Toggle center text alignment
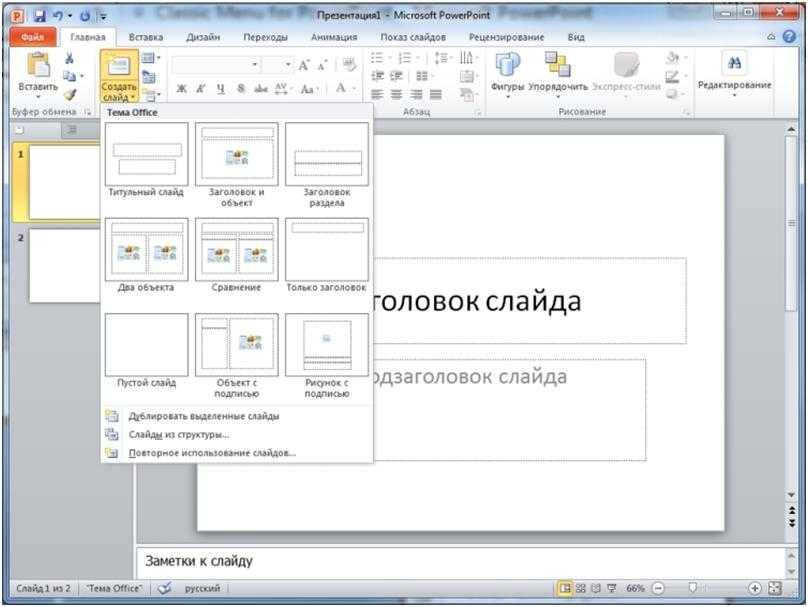 click(x=396, y=94)
